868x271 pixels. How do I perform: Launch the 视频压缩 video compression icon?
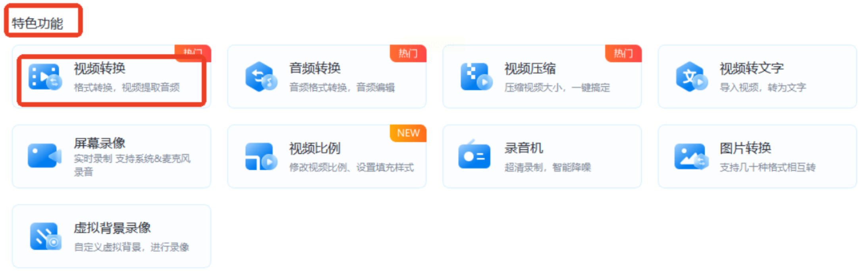476,77
